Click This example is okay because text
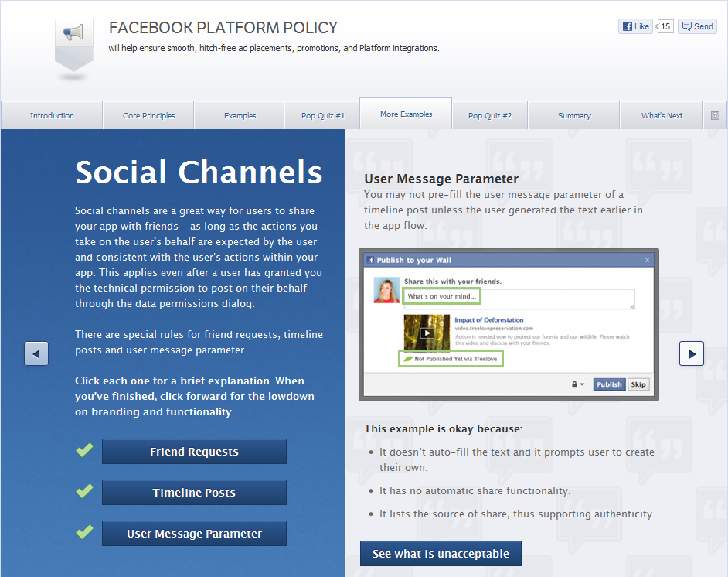 point(444,428)
